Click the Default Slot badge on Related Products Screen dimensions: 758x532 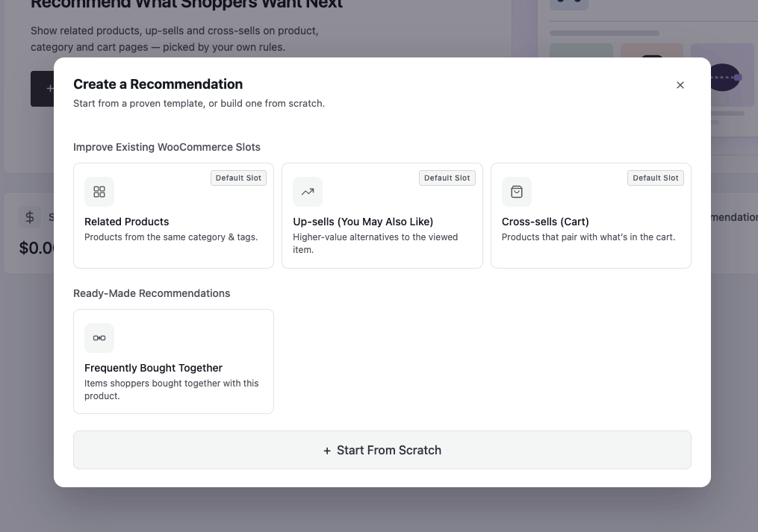click(x=238, y=178)
